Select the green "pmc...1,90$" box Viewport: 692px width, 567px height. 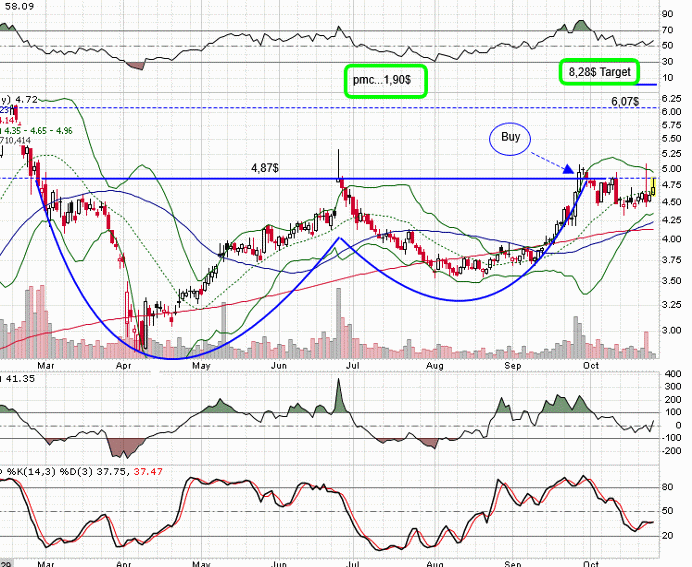click(x=386, y=79)
